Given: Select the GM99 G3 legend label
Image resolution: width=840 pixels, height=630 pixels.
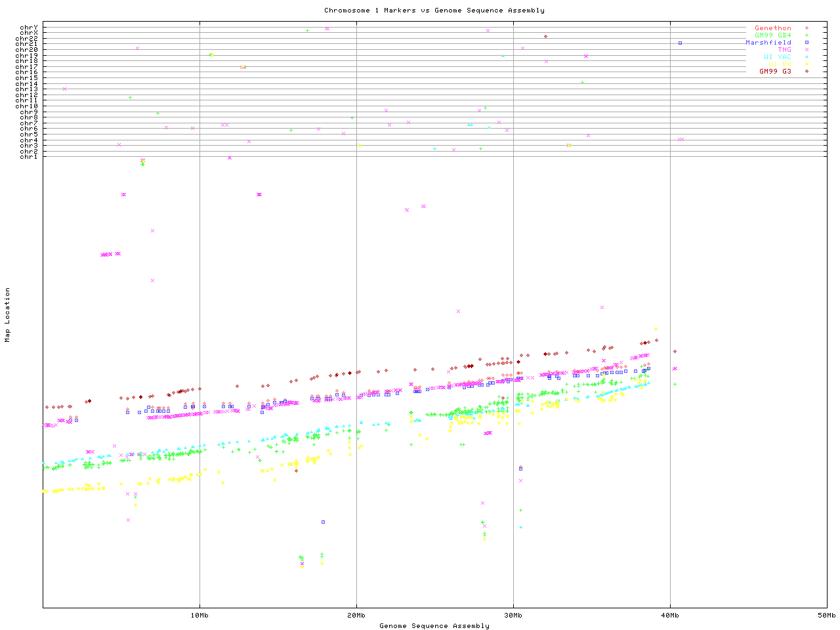Looking at the screenshot, I should (x=775, y=72).
